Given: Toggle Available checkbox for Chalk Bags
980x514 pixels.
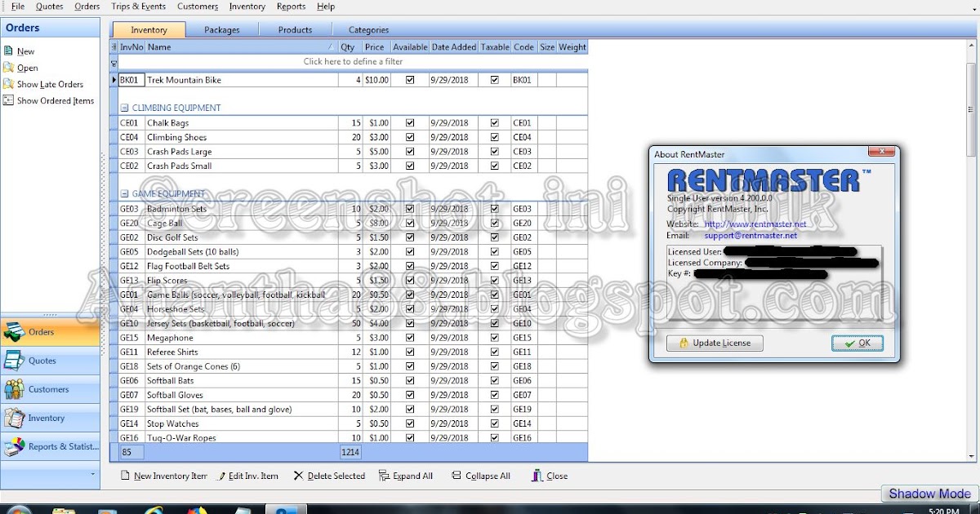Looking at the screenshot, I should tap(410, 123).
